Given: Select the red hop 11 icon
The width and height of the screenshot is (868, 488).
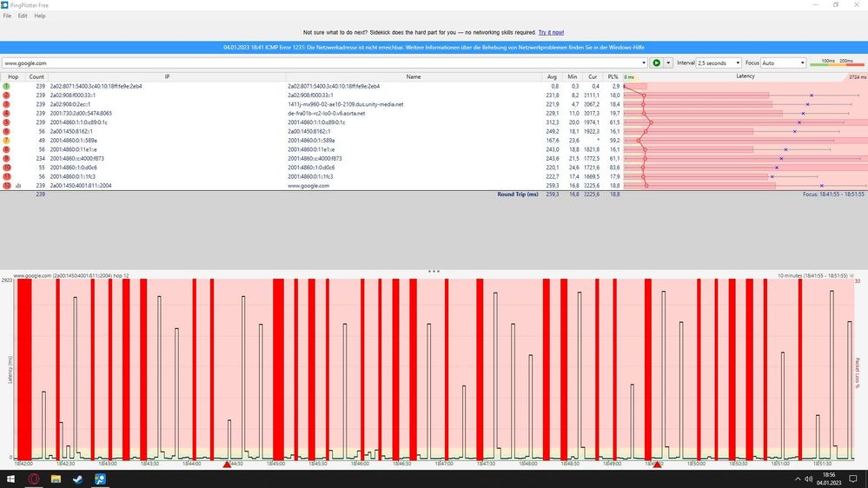Looking at the screenshot, I should tap(7, 176).
